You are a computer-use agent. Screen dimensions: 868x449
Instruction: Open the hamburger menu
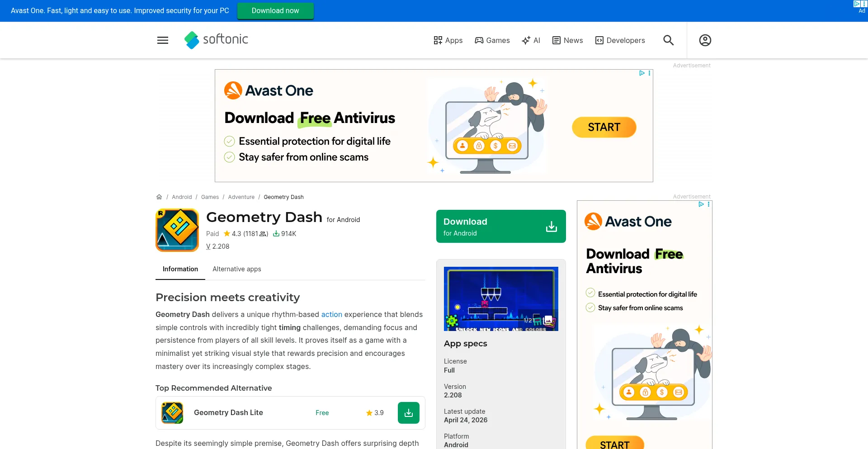[x=163, y=40]
